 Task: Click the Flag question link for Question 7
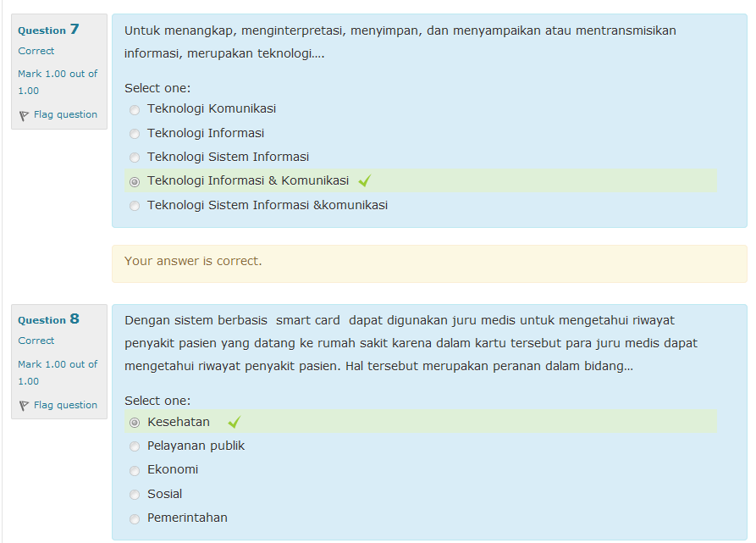coord(65,114)
